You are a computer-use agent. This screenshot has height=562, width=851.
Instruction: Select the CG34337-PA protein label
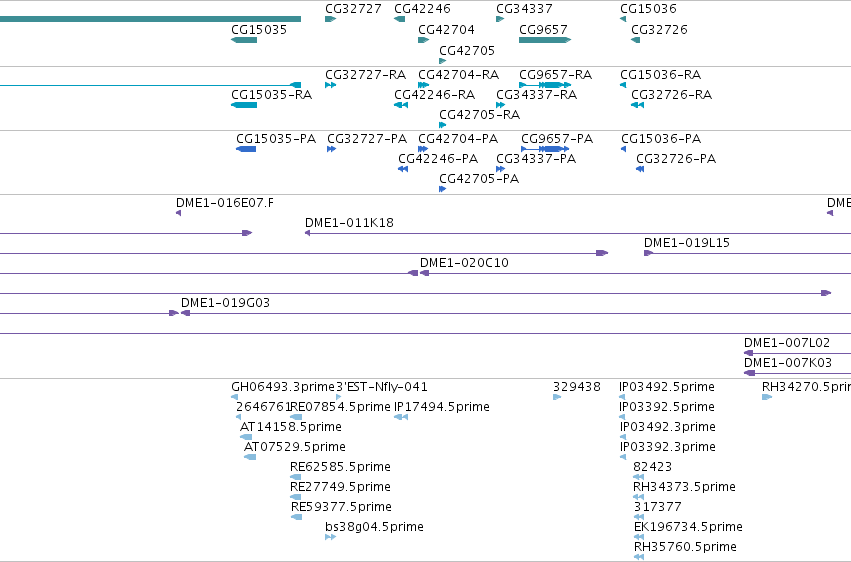536,159
